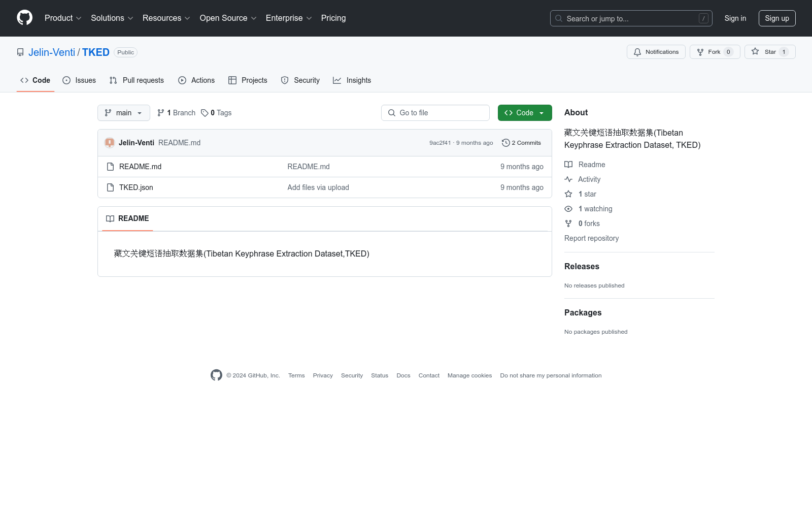
Task: Click the file icon beside README.md
Action: [x=110, y=167]
